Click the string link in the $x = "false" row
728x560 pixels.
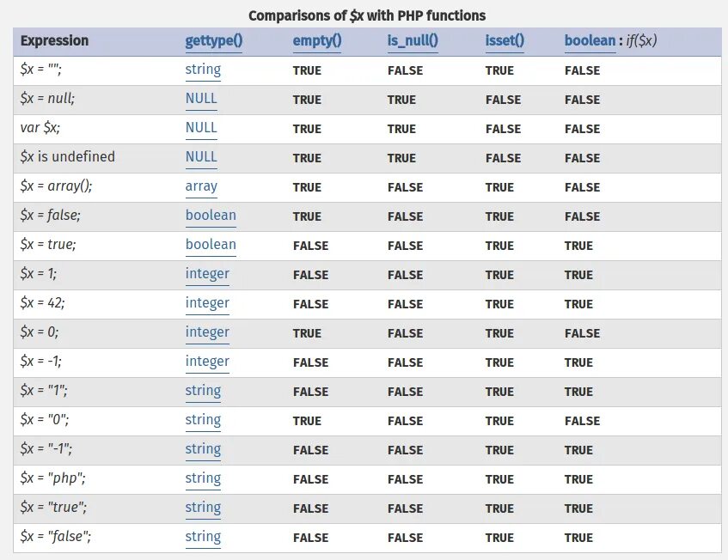pyautogui.click(x=203, y=538)
